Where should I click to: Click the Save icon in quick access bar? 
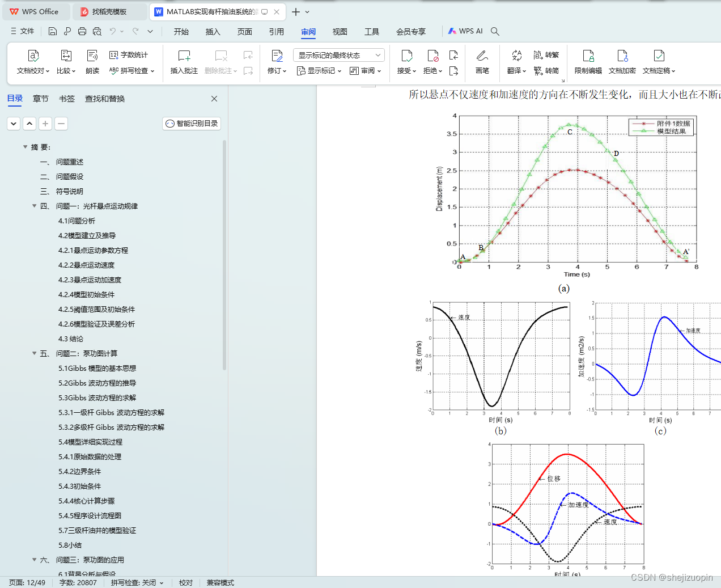[x=53, y=31]
